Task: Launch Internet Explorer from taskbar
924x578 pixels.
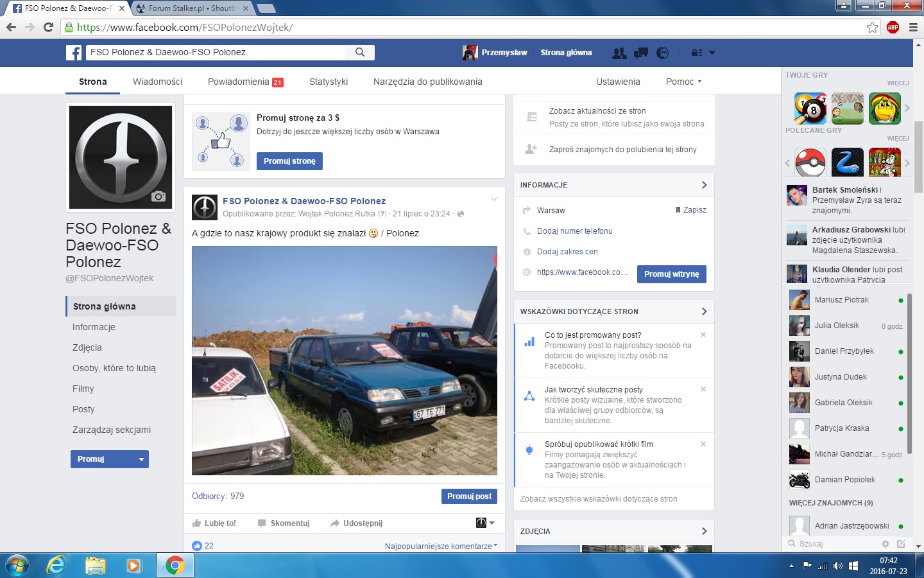Action: (56, 565)
